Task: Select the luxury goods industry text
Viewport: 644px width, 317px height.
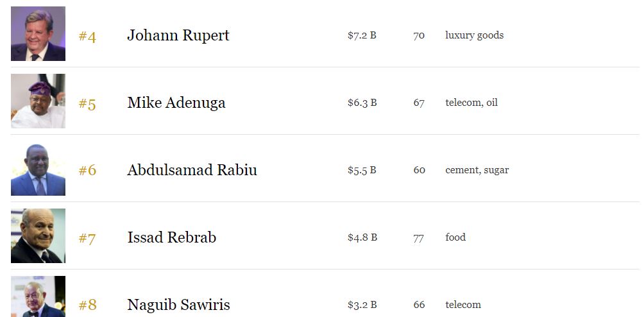Action: click(x=474, y=35)
